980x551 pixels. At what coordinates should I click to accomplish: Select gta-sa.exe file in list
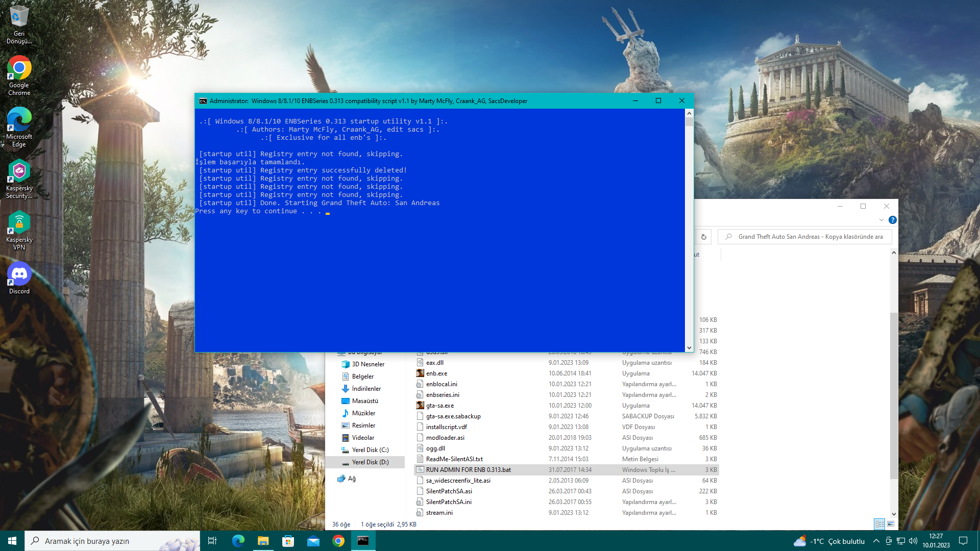click(x=439, y=406)
